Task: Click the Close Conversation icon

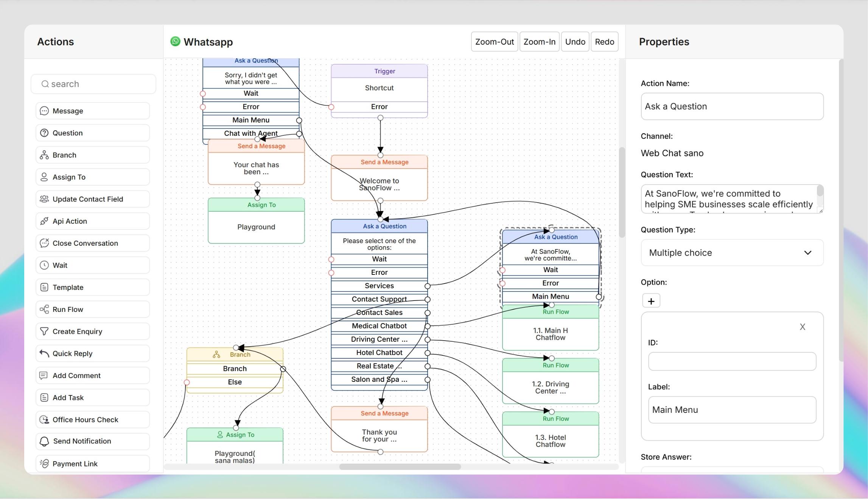Action: pyautogui.click(x=44, y=243)
